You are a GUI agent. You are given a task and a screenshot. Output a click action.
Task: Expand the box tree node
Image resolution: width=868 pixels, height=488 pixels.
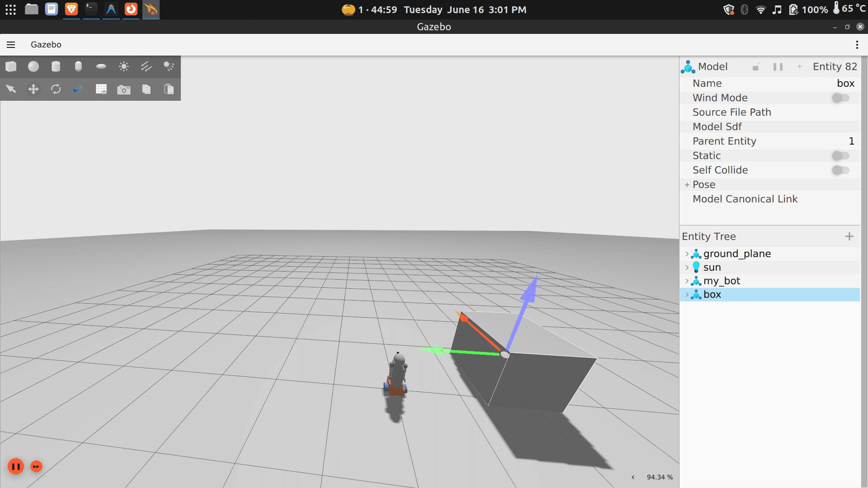pos(687,295)
